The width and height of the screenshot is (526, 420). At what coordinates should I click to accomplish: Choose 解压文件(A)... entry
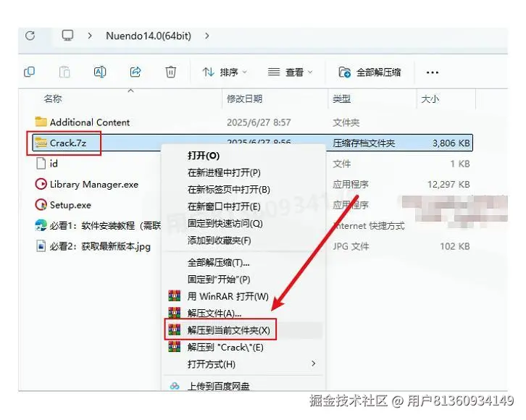click(x=214, y=314)
